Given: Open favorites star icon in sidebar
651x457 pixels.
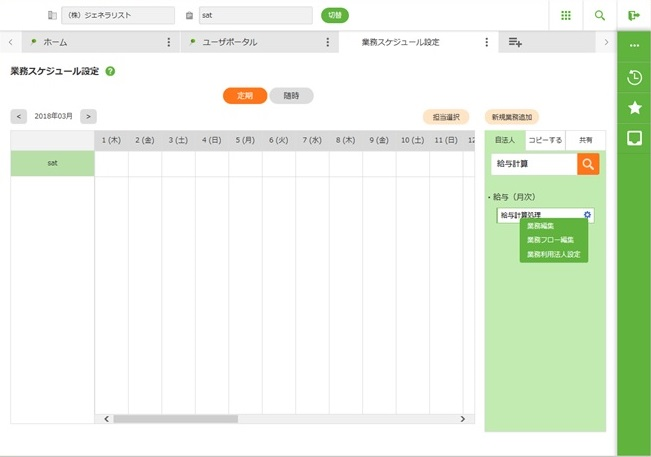Looking at the screenshot, I should tap(634, 108).
